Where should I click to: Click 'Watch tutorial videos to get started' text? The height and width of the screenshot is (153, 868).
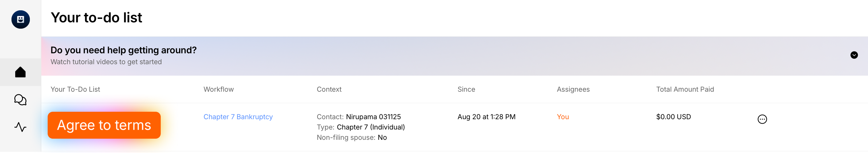point(106,62)
